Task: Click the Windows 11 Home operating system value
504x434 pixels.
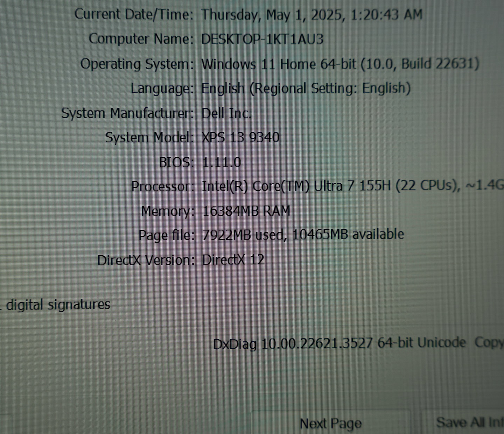Action: [340, 64]
